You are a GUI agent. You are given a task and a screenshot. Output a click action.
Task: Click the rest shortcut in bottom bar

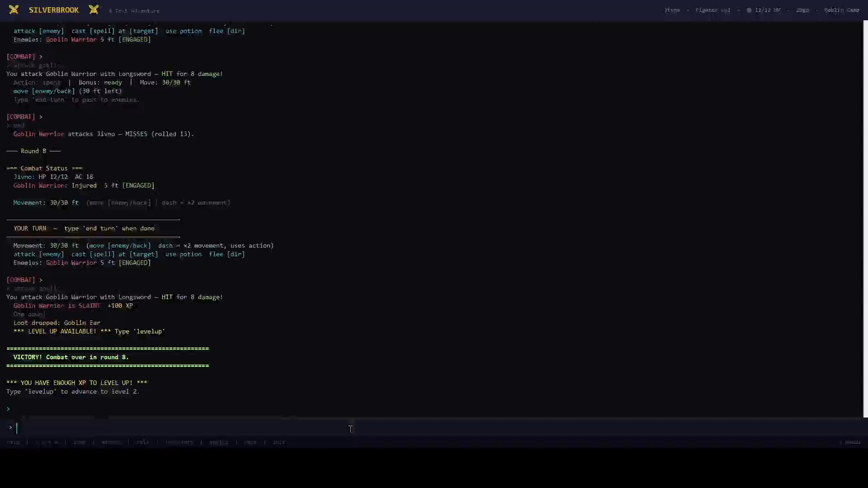pyautogui.click(x=250, y=442)
